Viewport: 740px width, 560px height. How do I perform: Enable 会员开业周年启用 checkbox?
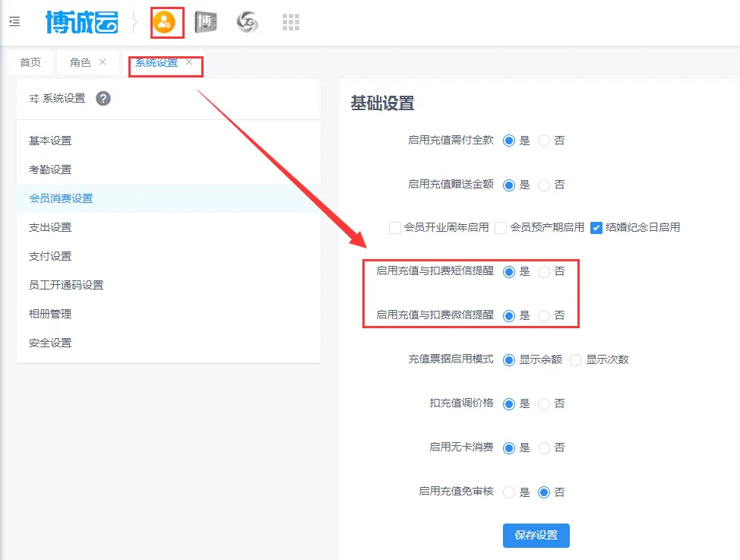(394, 227)
